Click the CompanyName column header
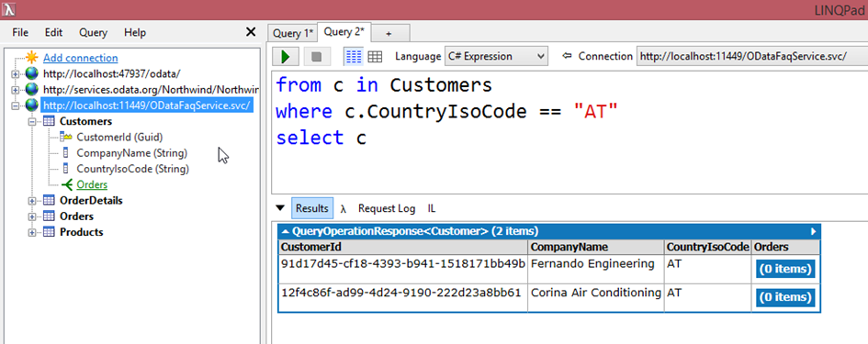Image resolution: width=868 pixels, height=344 pixels. (596, 247)
